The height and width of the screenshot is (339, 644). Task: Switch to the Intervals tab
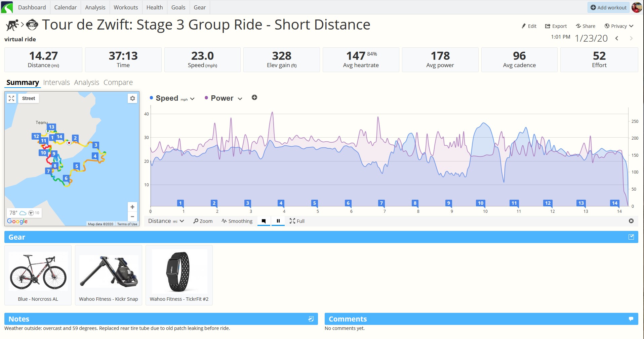(56, 82)
